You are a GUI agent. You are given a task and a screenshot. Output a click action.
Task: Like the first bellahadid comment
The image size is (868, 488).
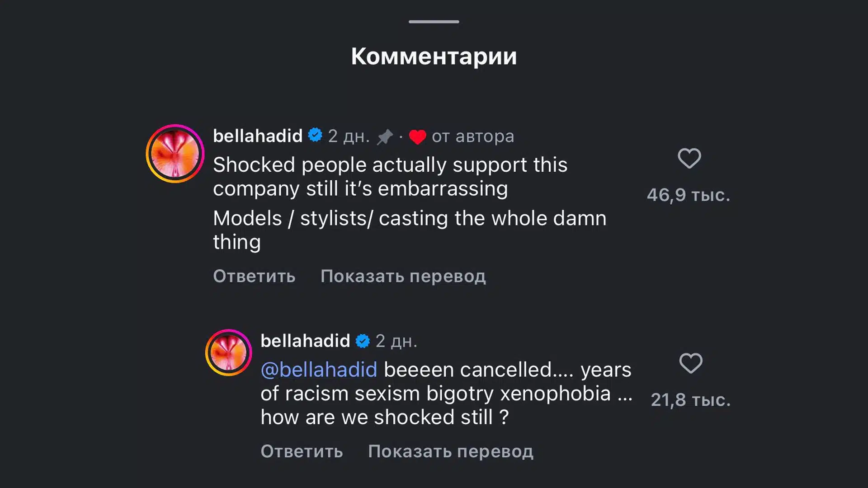pos(689,159)
